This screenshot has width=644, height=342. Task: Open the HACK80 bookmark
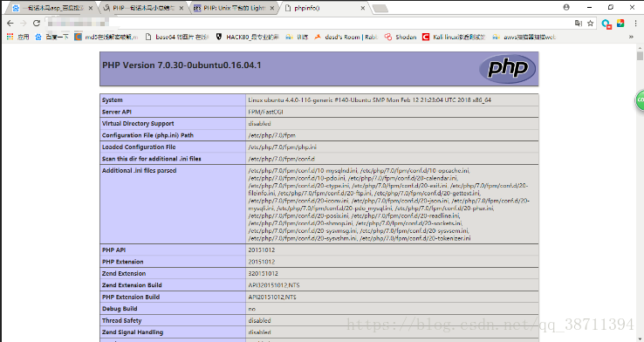[x=247, y=37]
